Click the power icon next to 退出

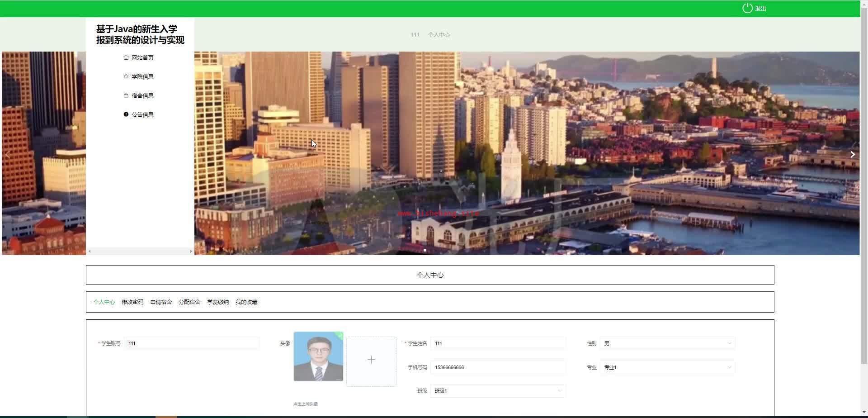747,8
